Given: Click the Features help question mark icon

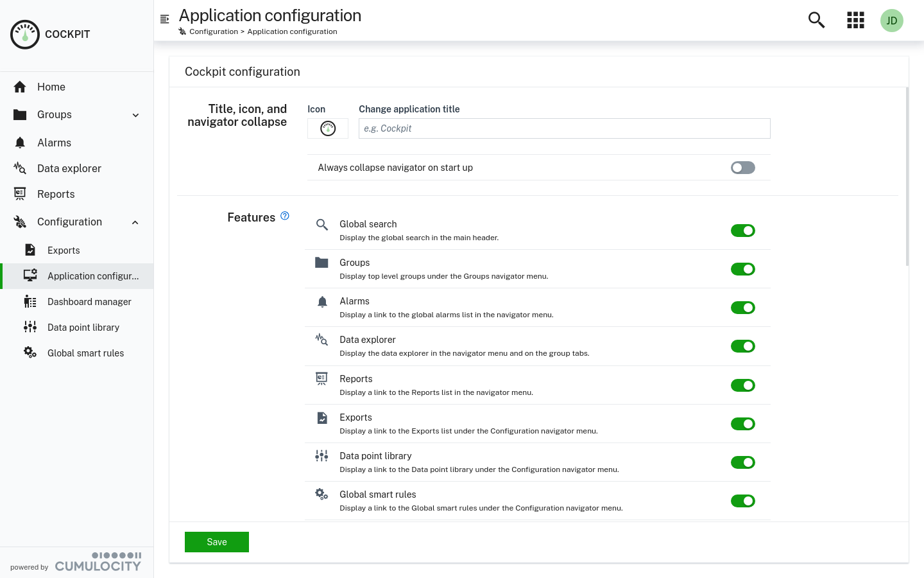Looking at the screenshot, I should [x=284, y=216].
